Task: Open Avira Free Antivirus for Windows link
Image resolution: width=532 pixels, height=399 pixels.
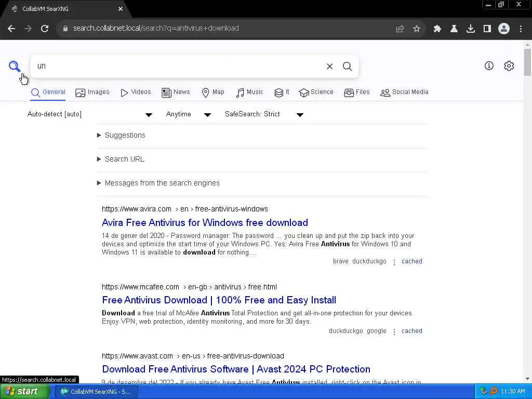Action: (x=205, y=222)
